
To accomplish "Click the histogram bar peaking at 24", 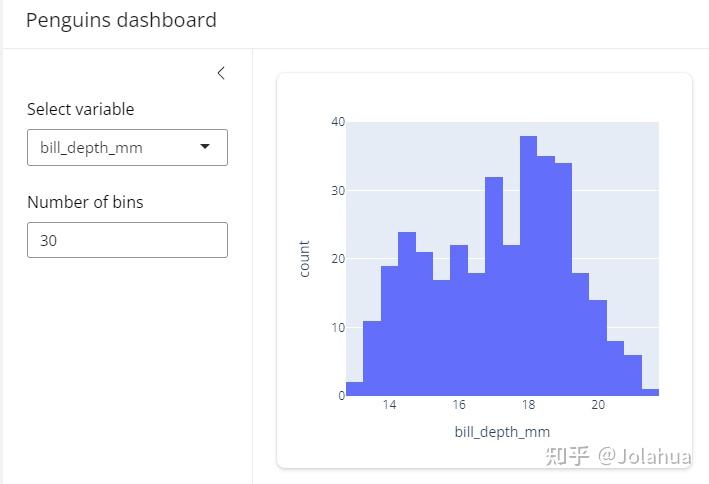I will 407,314.
